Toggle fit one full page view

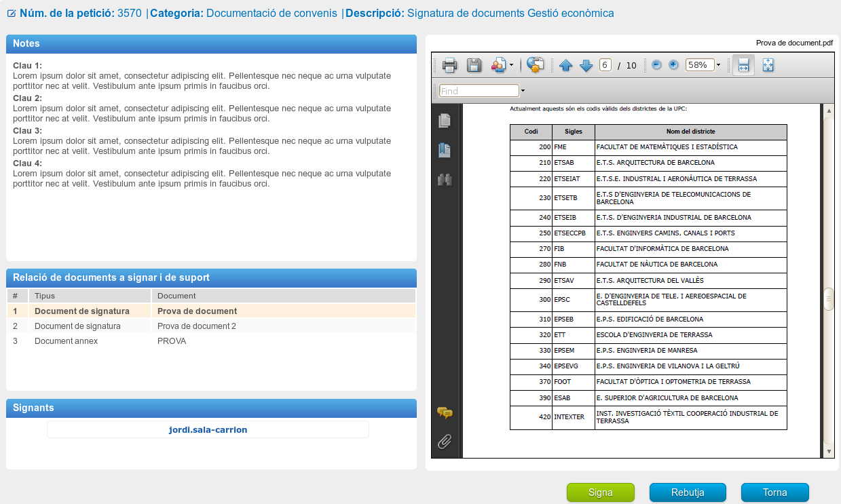pos(768,65)
